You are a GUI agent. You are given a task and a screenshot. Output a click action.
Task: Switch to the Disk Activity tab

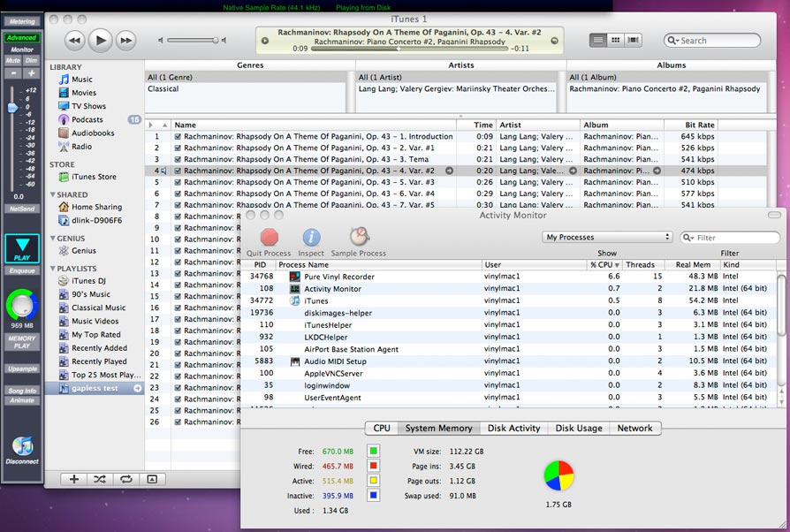[x=514, y=429]
